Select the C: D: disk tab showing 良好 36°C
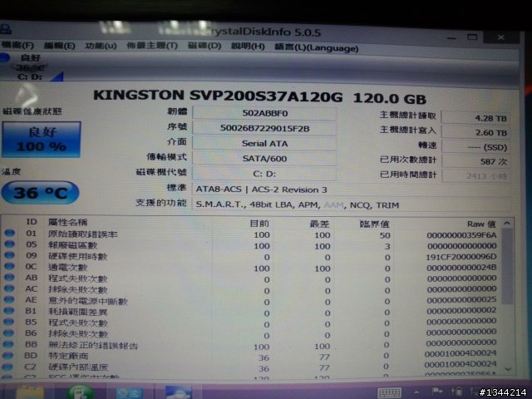Image resolution: width=532 pixels, height=399 pixels. tap(31, 67)
